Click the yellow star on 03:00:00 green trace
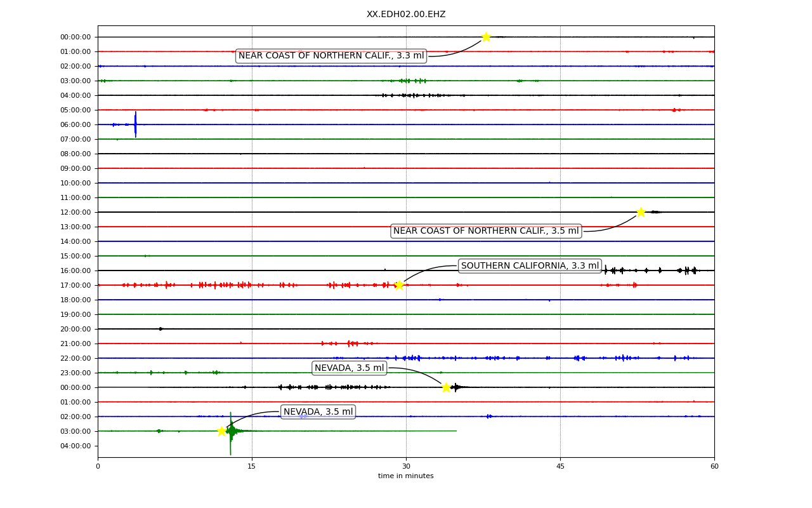The width and height of the screenshot is (812, 508). (x=221, y=431)
